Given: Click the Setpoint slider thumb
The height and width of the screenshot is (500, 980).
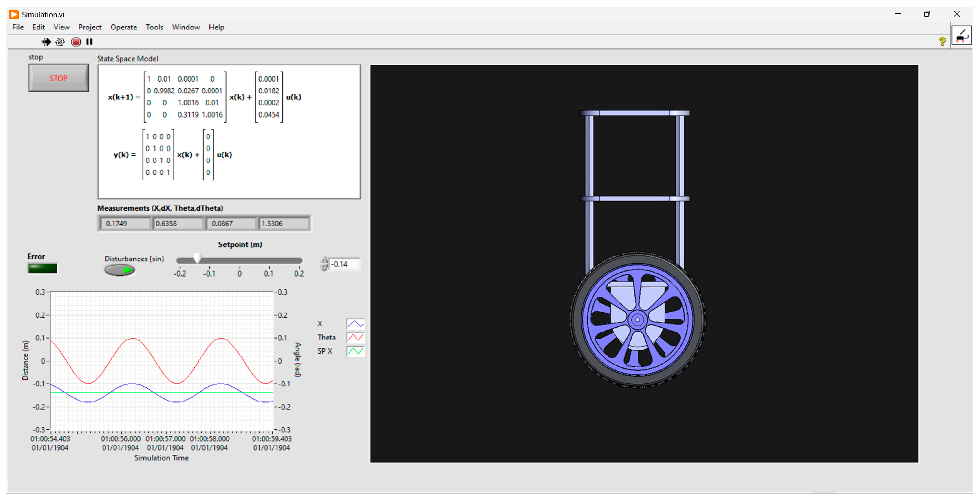Looking at the screenshot, I should click(x=197, y=259).
